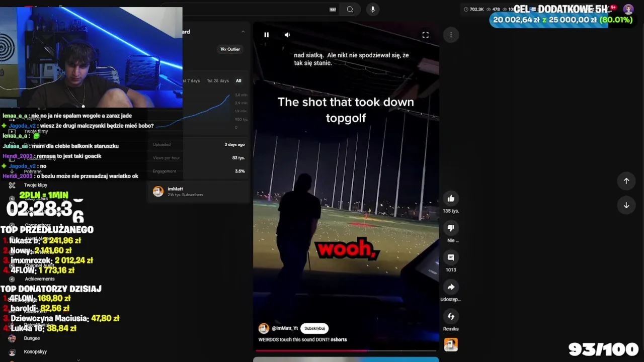644x362 pixels.
Task: Share the Short via Udostępnij
Action: point(451,287)
